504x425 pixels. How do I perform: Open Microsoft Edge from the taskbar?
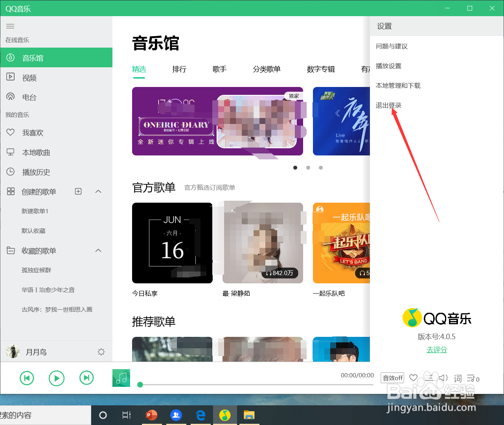200,415
